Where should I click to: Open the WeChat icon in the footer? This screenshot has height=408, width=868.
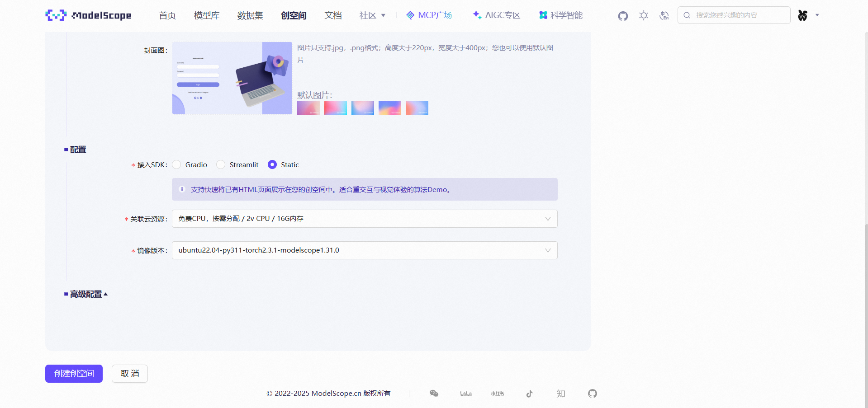pos(434,394)
